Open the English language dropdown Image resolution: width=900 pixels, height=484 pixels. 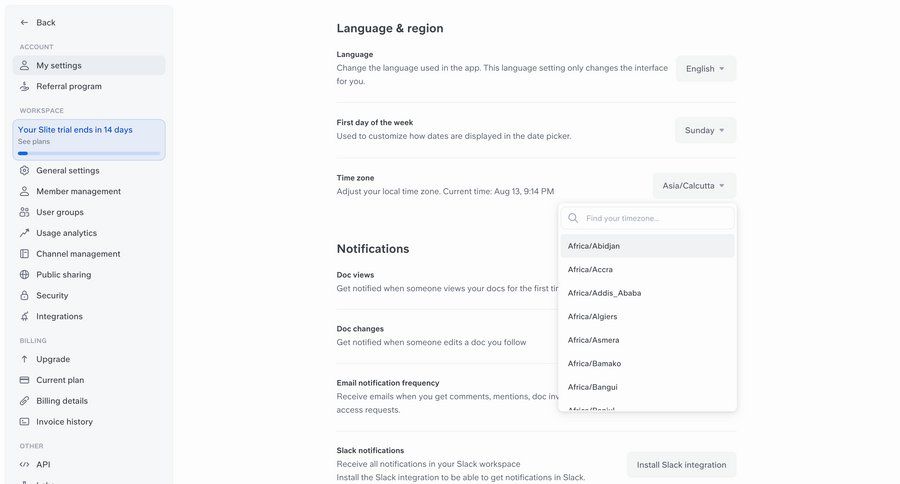(x=706, y=69)
